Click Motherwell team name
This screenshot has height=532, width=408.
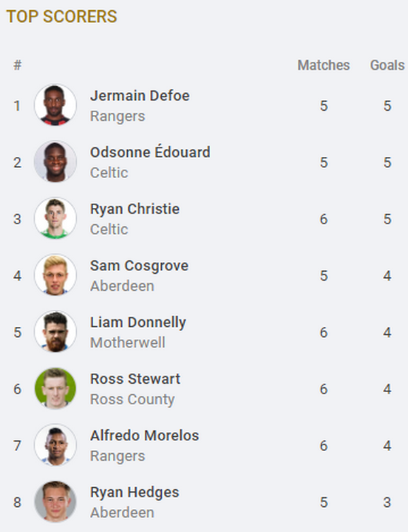click(127, 342)
